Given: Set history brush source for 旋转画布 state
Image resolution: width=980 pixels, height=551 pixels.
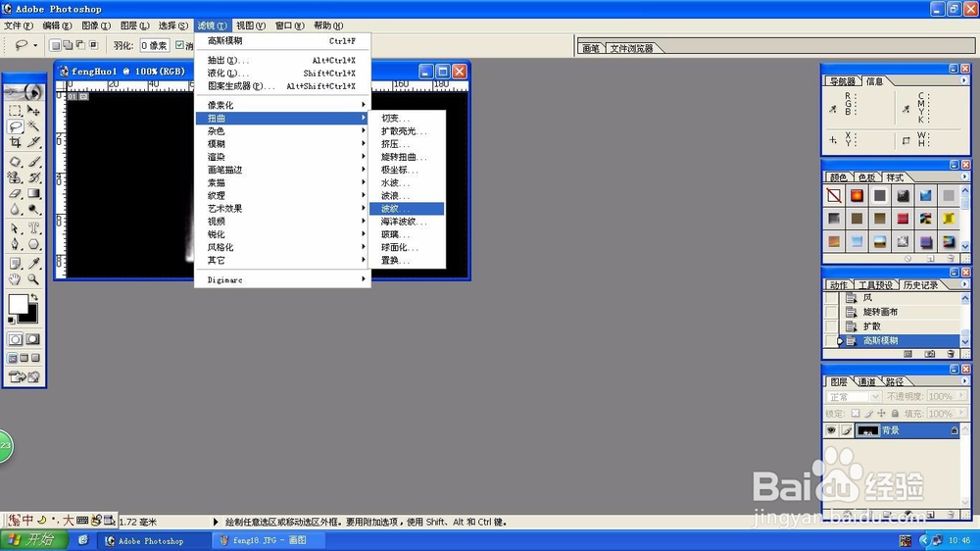Looking at the screenshot, I should point(831,312).
